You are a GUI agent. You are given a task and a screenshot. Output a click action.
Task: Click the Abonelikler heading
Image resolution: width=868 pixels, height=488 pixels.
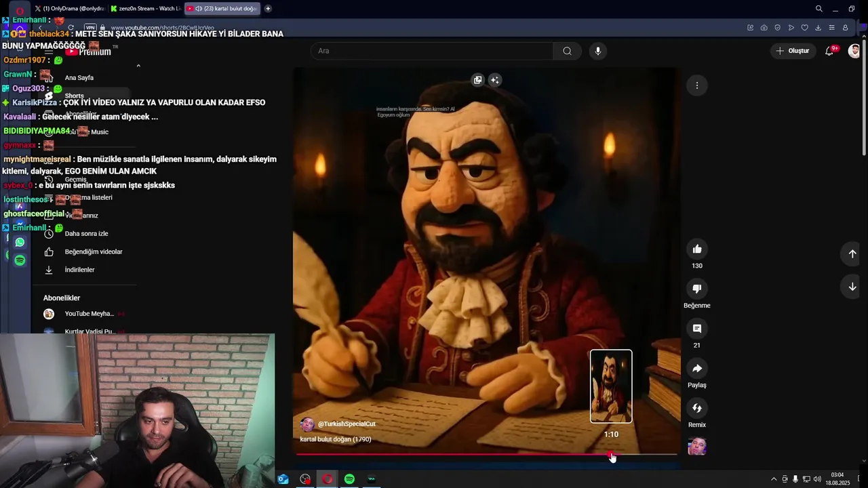point(62,298)
